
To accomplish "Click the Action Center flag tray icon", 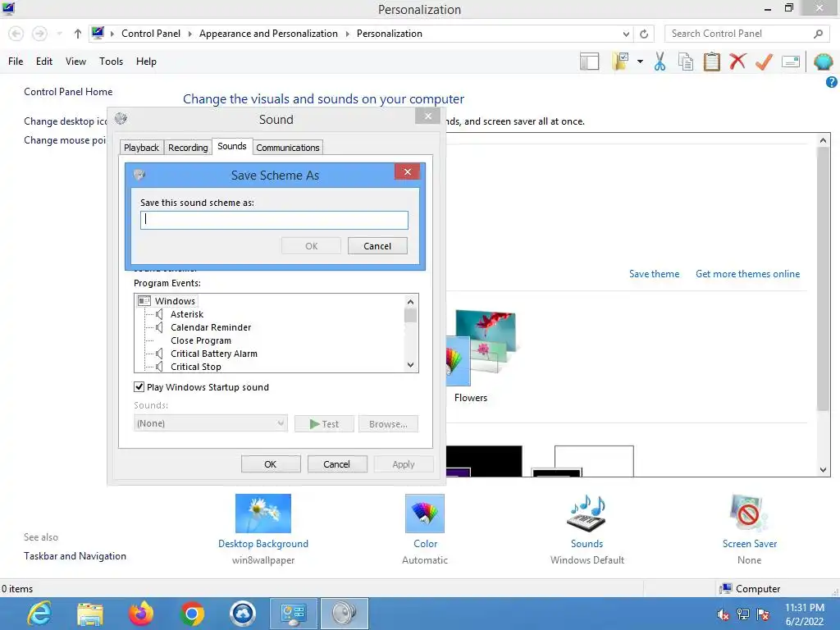I will point(763,614).
